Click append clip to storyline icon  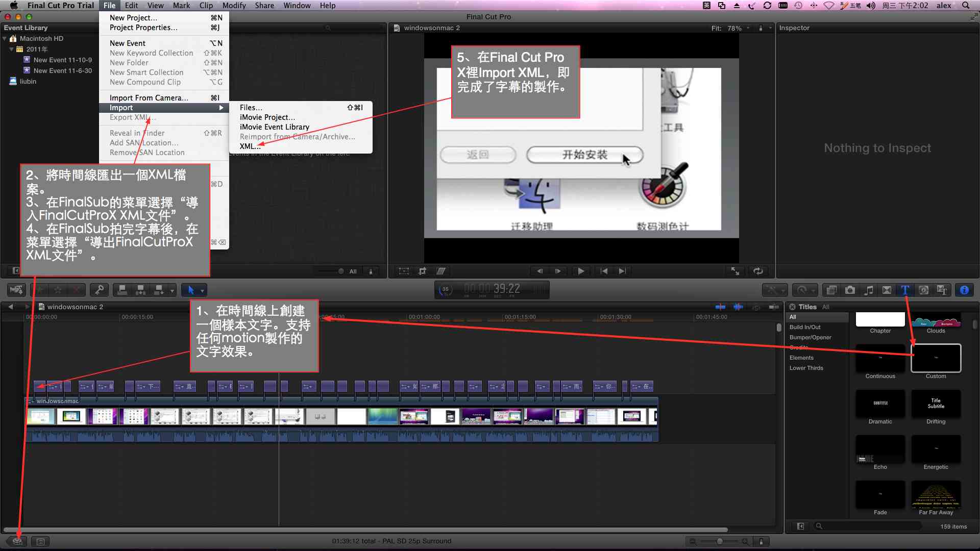tap(159, 290)
